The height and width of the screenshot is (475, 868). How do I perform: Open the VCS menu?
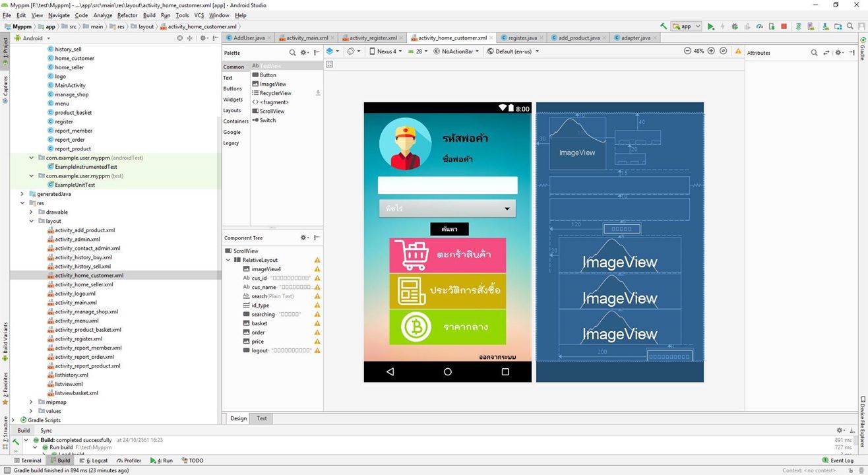click(199, 15)
